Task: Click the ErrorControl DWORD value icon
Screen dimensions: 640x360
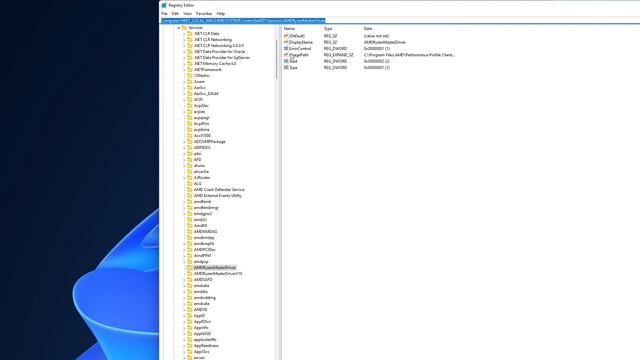Action: click(286, 49)
